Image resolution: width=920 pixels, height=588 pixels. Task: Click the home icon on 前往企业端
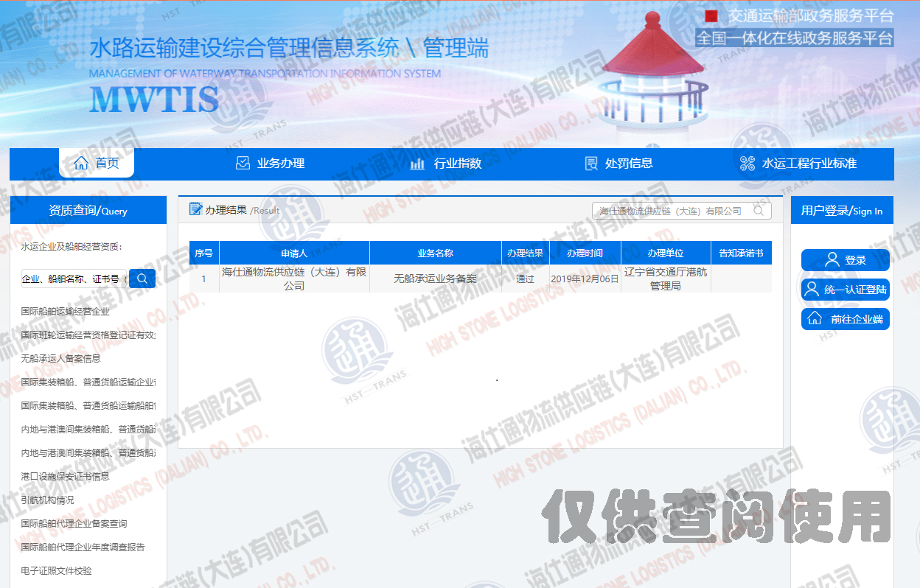815,319
